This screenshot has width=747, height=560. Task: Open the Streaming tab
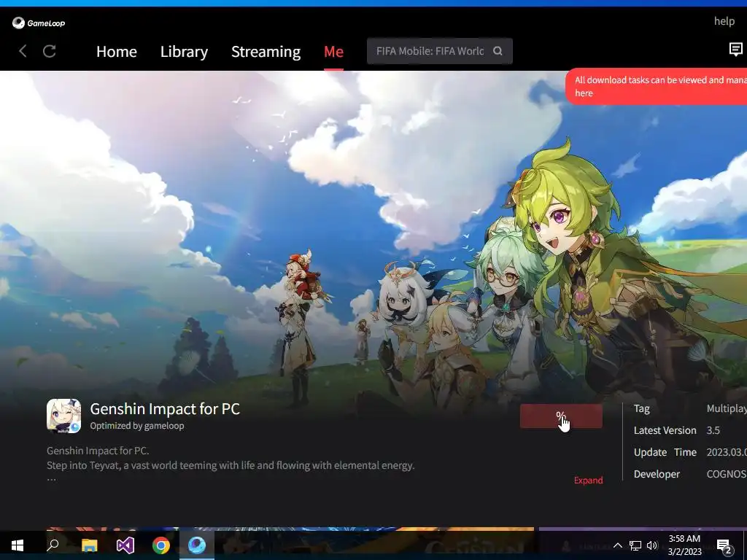[x=266, y=52]
